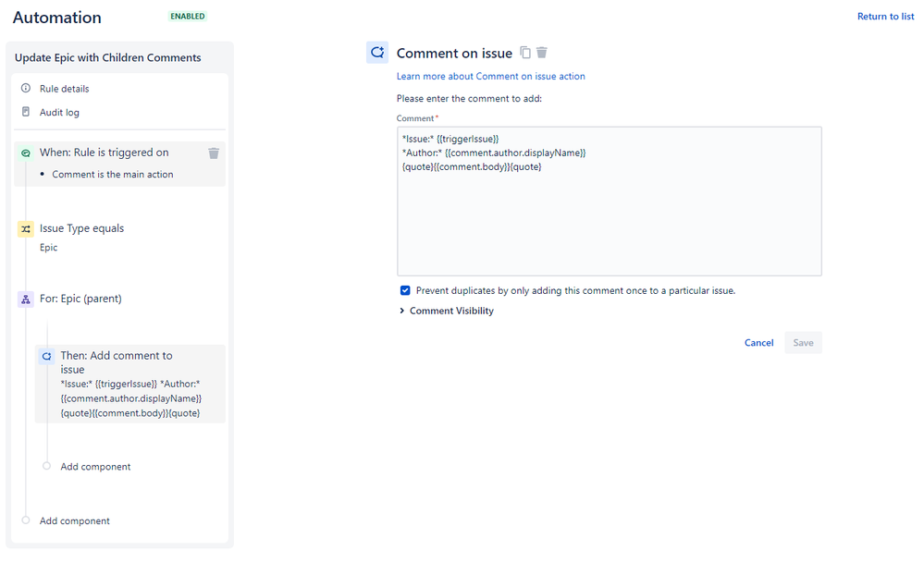Click the Comment on issue refresh icon
The height and width of the screenshot is (587, 924).
tap(377, 53)
